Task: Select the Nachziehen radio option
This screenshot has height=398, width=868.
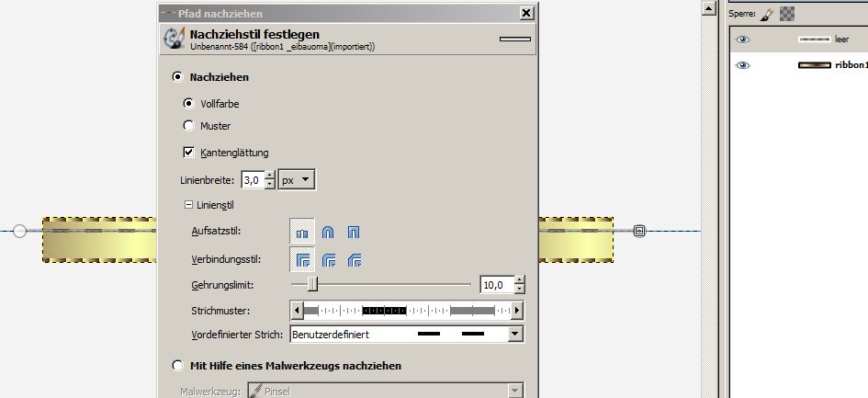Action: click(x=177, y=77)
